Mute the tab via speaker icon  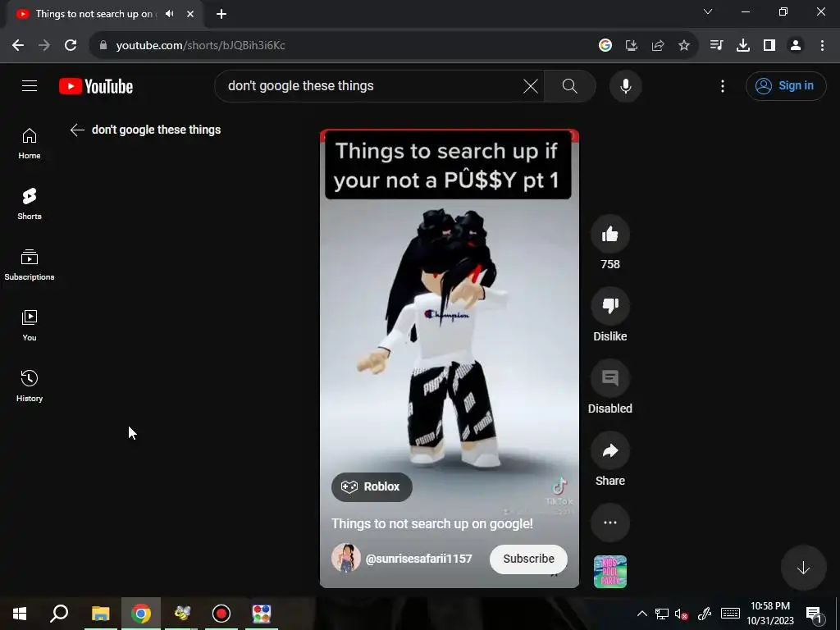pyautogui.click(x=169, y=14)
